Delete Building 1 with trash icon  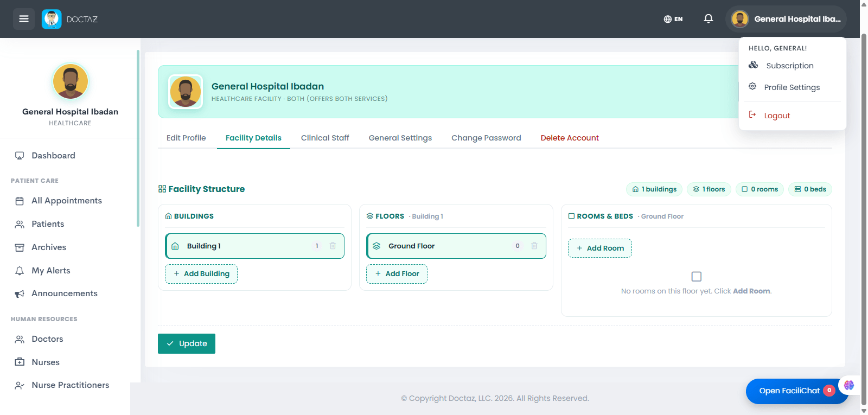[x=333, y=246]
